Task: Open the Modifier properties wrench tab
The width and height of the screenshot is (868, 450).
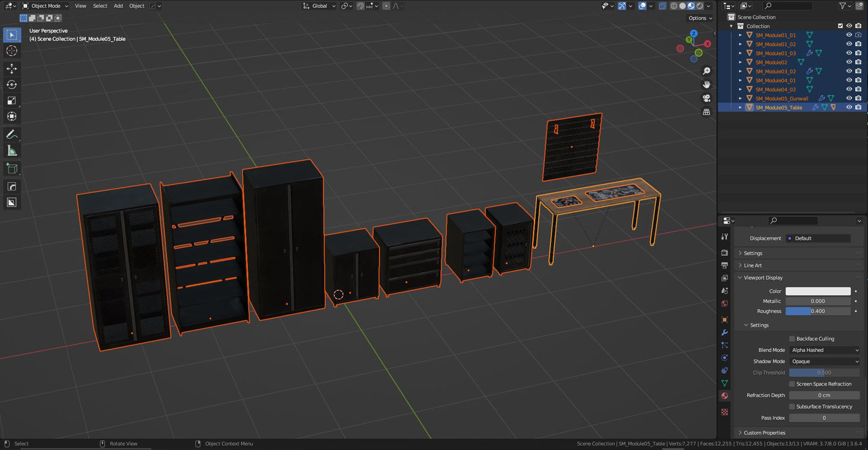Action: pos(724,332)
